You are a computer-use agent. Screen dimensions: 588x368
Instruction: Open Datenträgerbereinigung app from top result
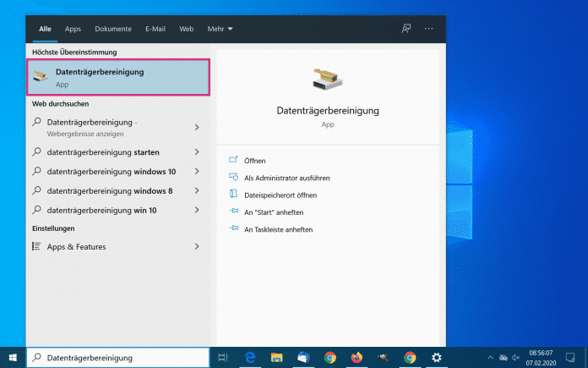click(118, 77)
